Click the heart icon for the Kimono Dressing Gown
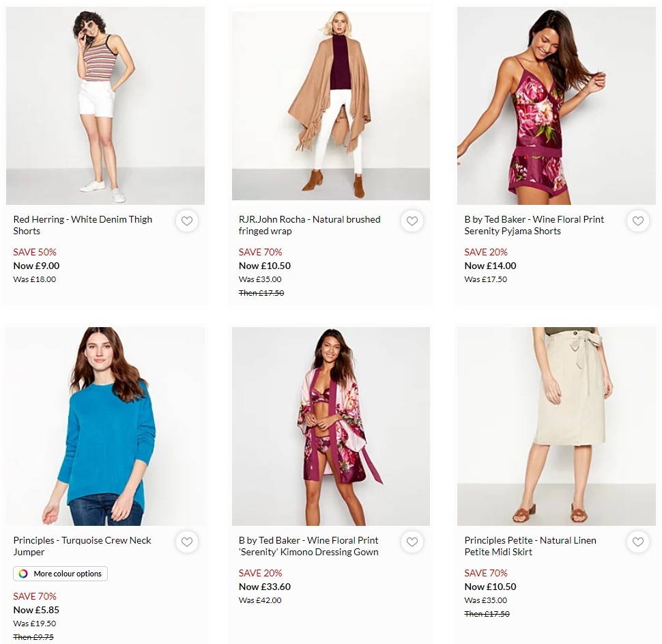 412,542
